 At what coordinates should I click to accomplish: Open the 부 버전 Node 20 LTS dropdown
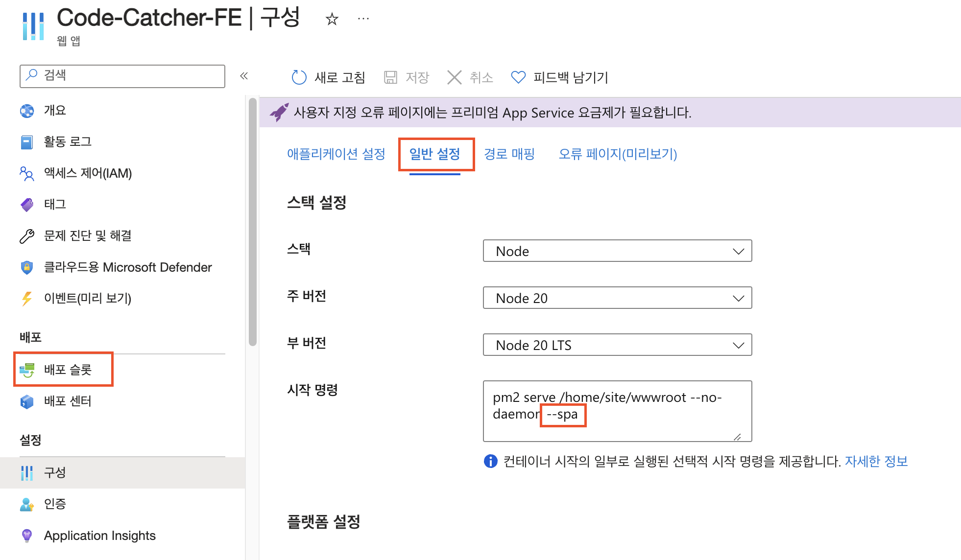[617, 345]
